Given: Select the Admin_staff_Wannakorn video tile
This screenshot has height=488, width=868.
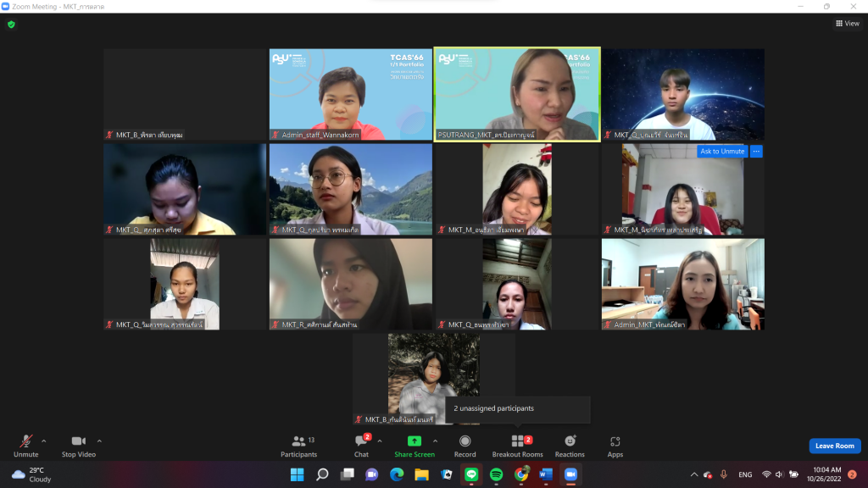Looking at the screenshot, I should click(x=351, y=94).
